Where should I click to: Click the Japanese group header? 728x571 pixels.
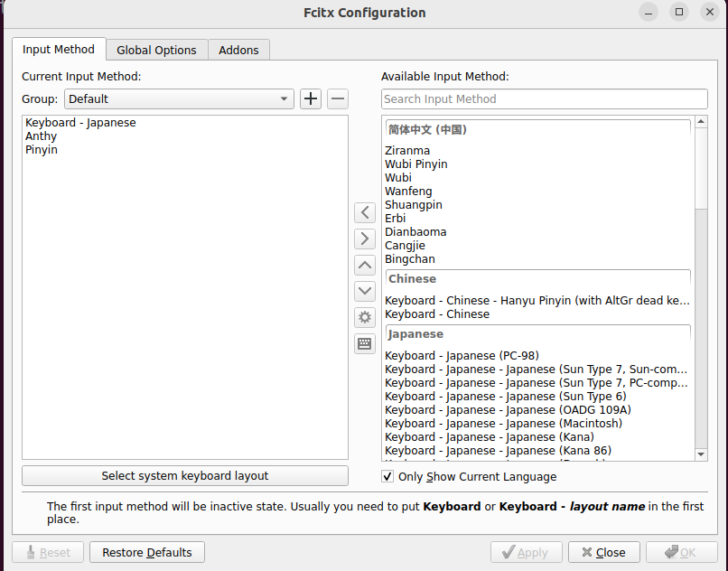tap(538, 334)
